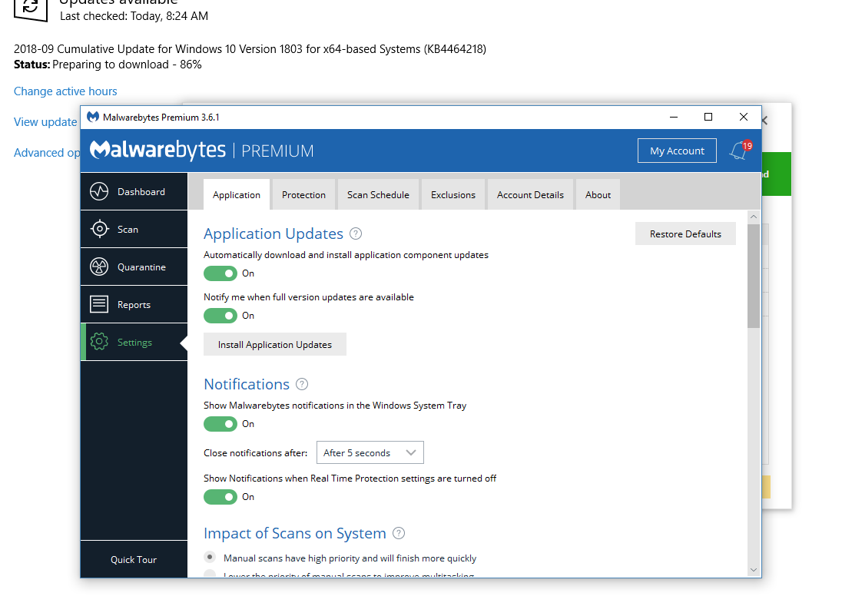
Task: Click the scrollbar up arrow
Action: pos(754,217)
